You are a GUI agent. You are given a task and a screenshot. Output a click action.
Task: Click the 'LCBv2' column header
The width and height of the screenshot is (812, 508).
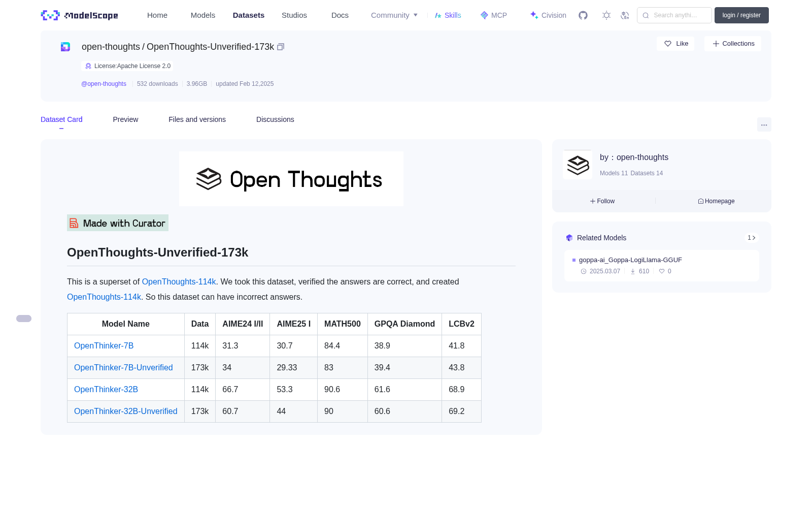(461, 324)
